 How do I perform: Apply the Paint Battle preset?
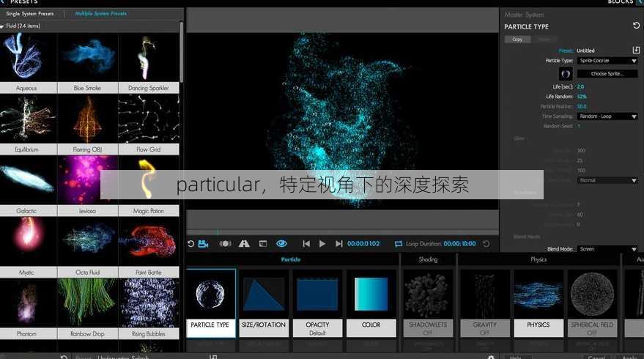tap(149, 248)
